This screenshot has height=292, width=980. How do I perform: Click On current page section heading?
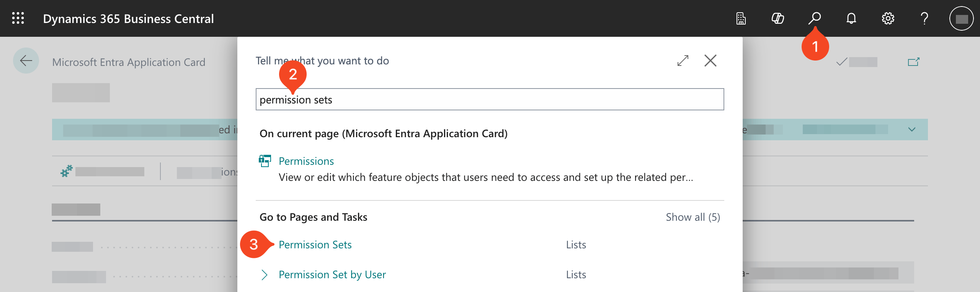(x=384, y=134)
